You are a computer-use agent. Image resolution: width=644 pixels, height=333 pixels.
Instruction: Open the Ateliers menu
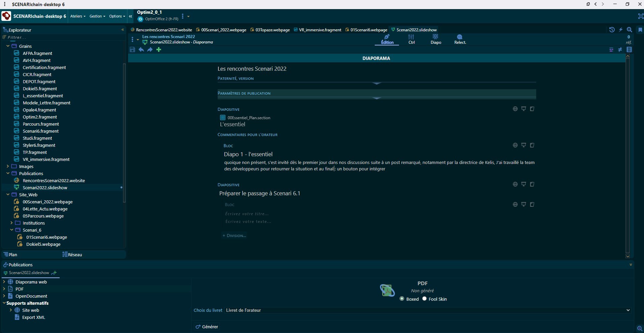(x=78, y=16)
